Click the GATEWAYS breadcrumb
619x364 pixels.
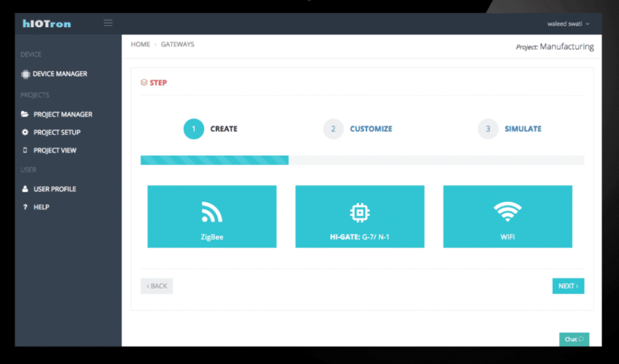pos(177,44)
